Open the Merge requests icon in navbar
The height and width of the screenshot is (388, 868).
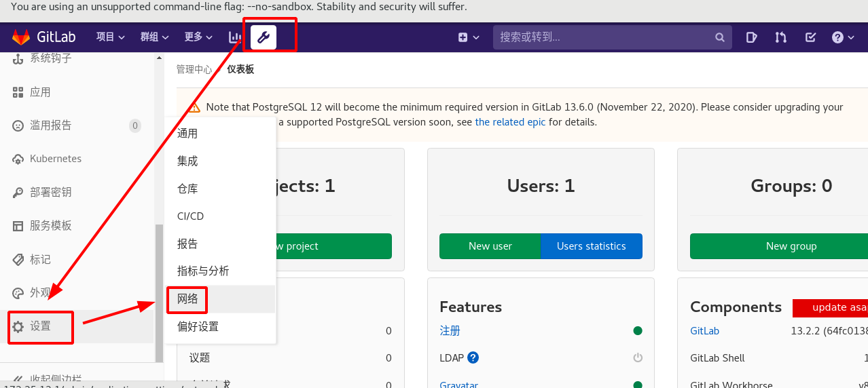[x=780, y=37]
